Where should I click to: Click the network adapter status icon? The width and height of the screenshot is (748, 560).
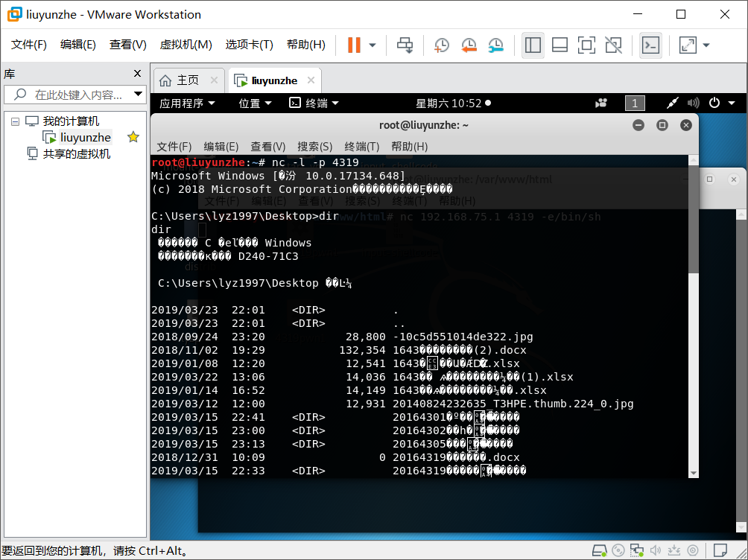coord(636,550)
